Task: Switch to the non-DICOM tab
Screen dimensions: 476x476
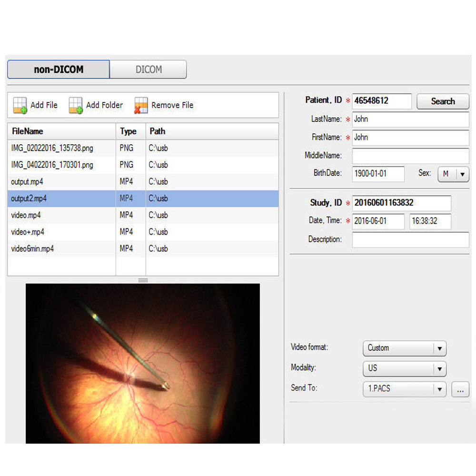Action: (59, 69)
